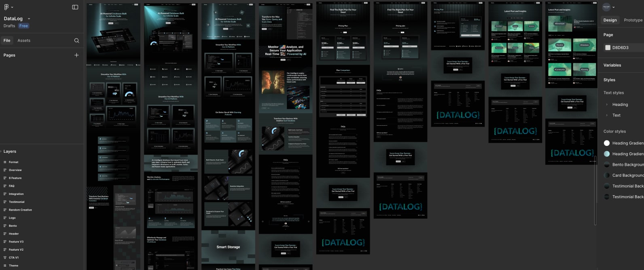Select the 6 Feature layer
The height and width of the screenshot is (270, 644).
point(15,178)
